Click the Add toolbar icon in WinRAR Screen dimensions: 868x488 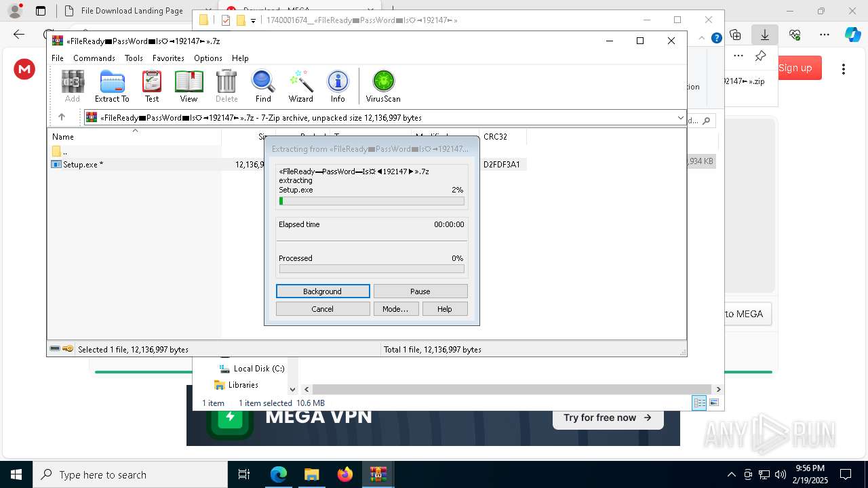(73, 86)
